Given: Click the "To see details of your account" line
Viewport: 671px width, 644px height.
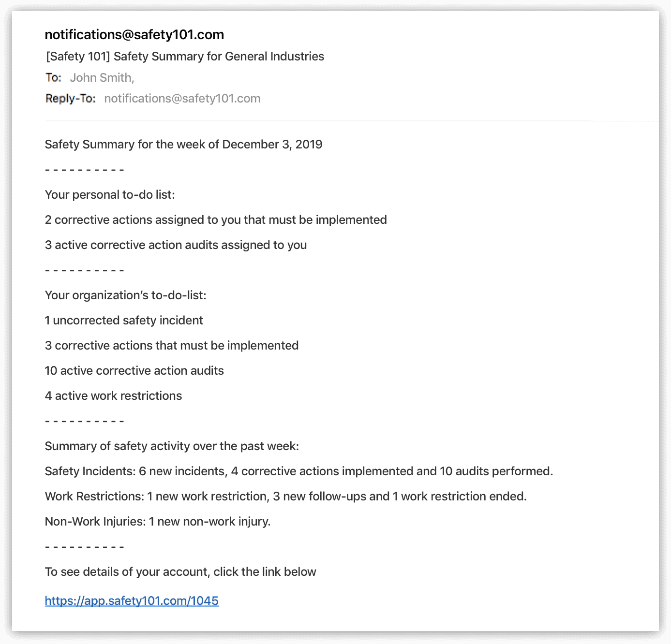Looking at the screenshot, I should (180, 572).
